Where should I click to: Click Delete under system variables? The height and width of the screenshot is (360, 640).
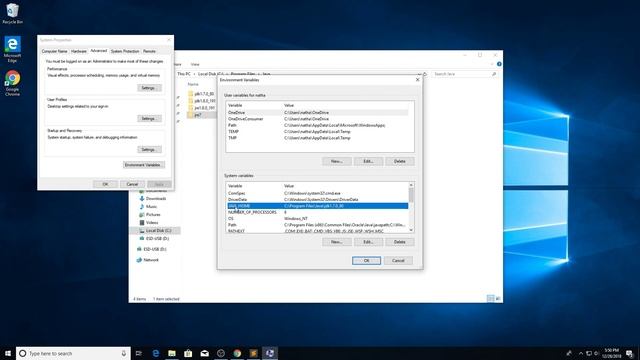[x=400, y=242]
